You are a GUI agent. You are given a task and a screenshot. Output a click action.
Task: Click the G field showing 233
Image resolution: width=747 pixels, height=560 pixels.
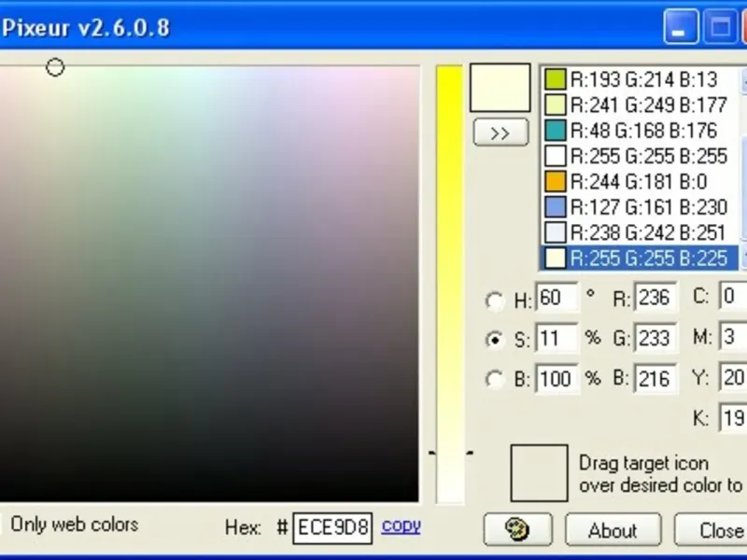point(655,338)
